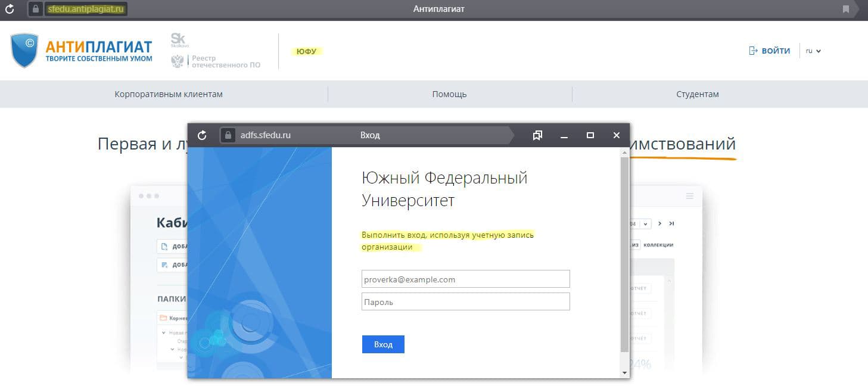Click the blue Вход submit button

click(x=383, y=344)
